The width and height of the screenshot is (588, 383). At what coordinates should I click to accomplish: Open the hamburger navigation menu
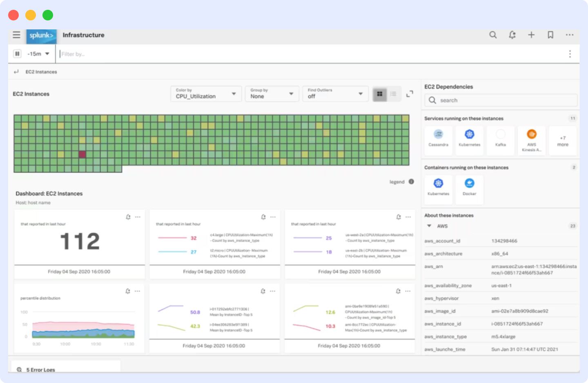coord(16,35)
